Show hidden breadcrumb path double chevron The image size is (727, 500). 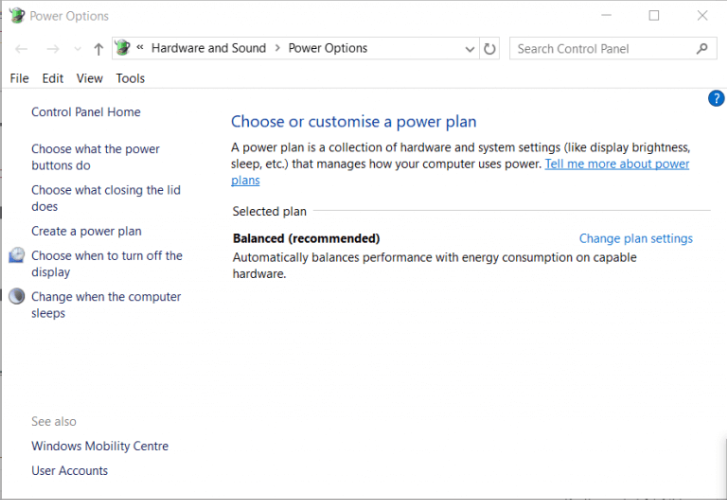click(x=140, y=47)
